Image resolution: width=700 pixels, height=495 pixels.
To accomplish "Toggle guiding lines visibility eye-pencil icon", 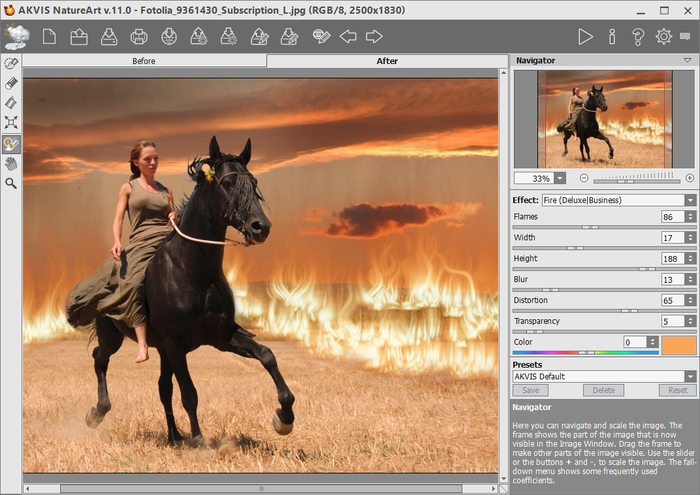I will (x=321, y=37).
